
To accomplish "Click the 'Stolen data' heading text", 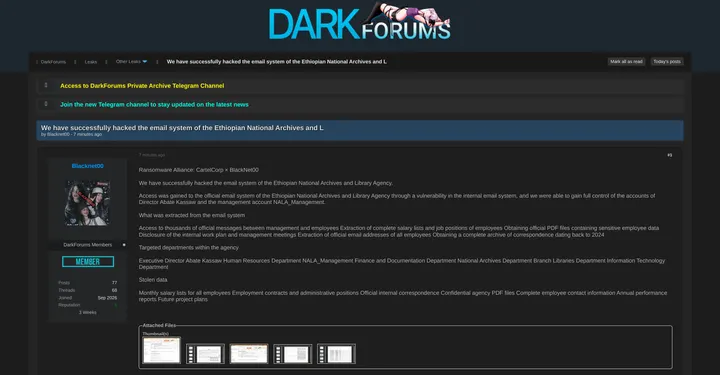I will tap(153, 280).
